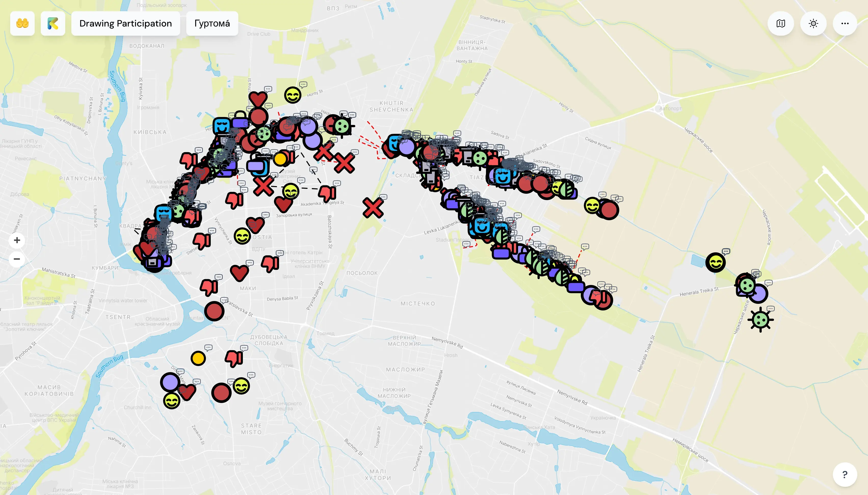Open the colorful K logo button
868x495 pixels.
[53, 23]
